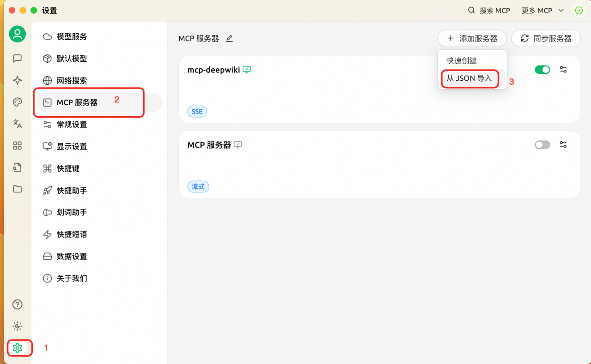
Task: Open 模型服务 settings section
Action: [x=72, y=36]
